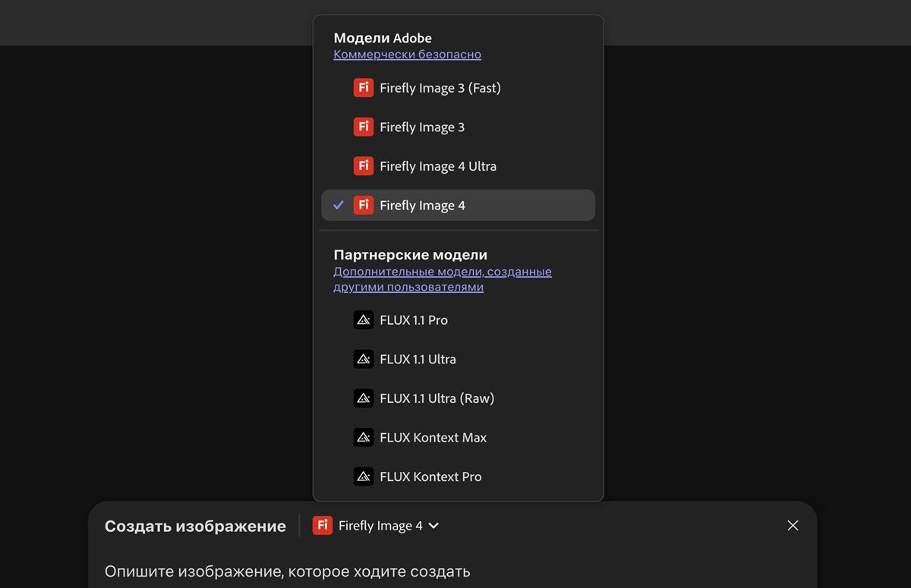Click the FLUX icon beside FLUX Kontext Pro
The height and width of the screenshot is (588, 911).
click(x=364, y=476)
